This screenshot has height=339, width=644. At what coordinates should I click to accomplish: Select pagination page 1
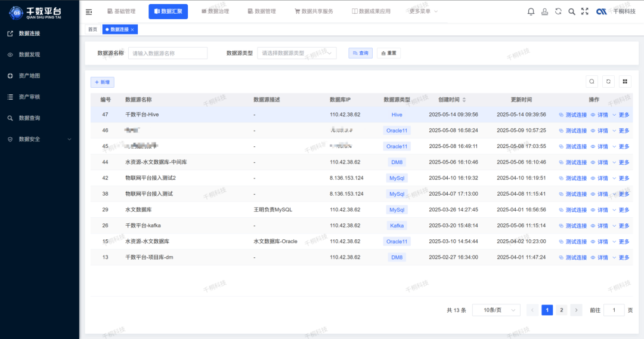pos(547,310)
